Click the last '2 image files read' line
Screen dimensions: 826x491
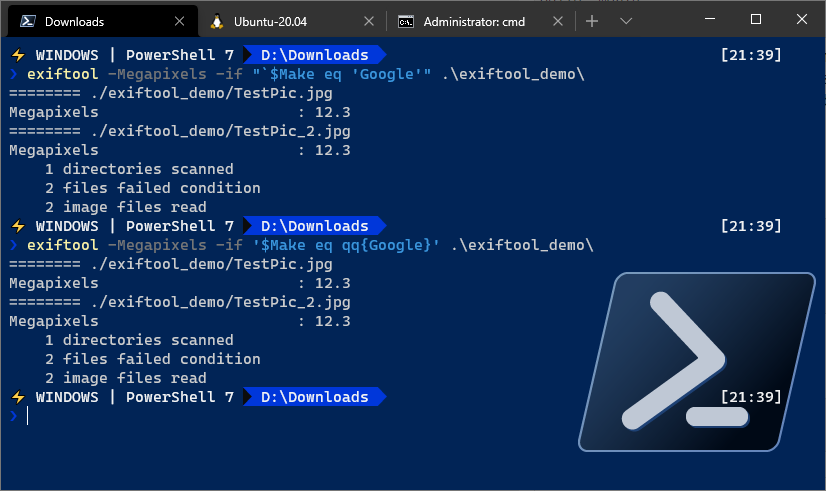125,378
